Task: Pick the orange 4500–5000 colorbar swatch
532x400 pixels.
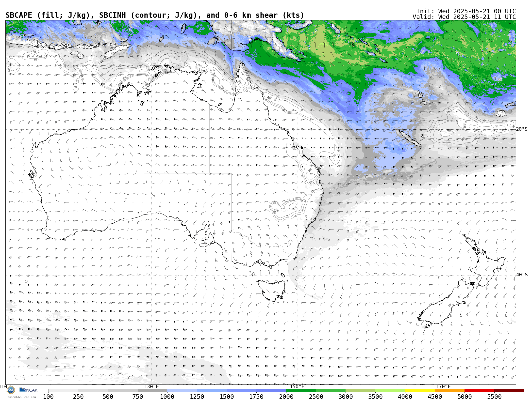Action: 449,391
